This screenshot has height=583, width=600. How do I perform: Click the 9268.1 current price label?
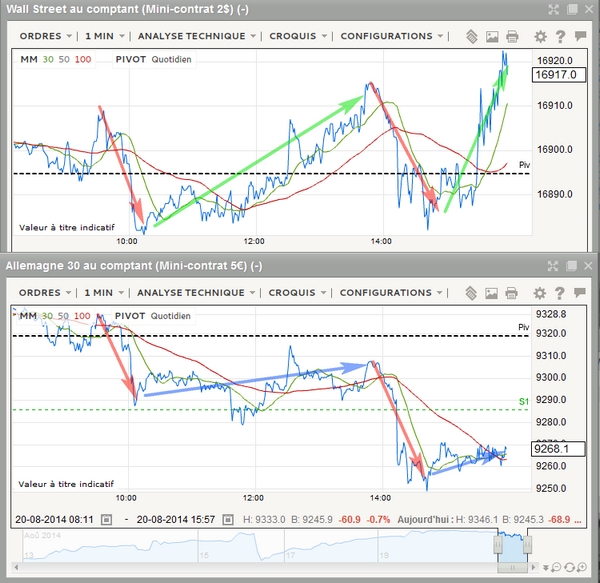558,449
